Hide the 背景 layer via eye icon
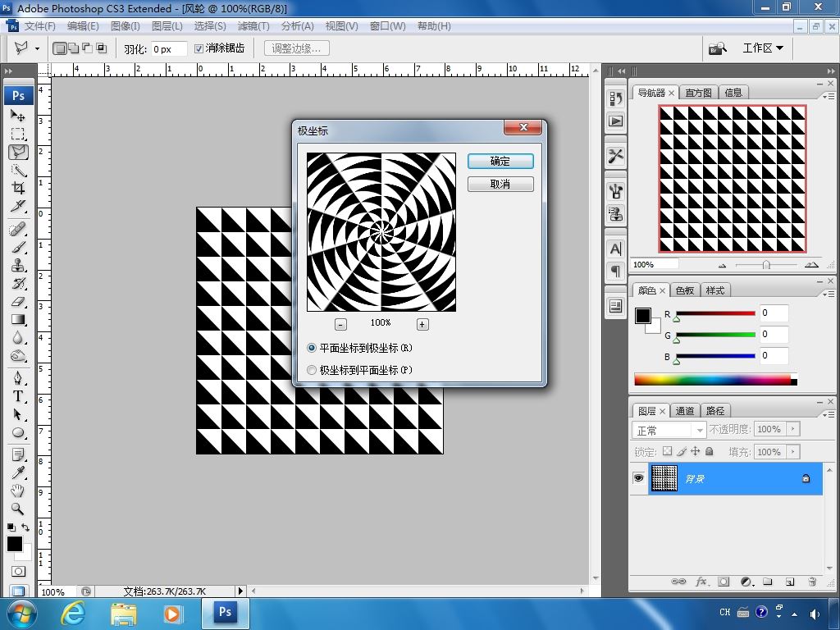840x630 pixels. coord(638,478)
